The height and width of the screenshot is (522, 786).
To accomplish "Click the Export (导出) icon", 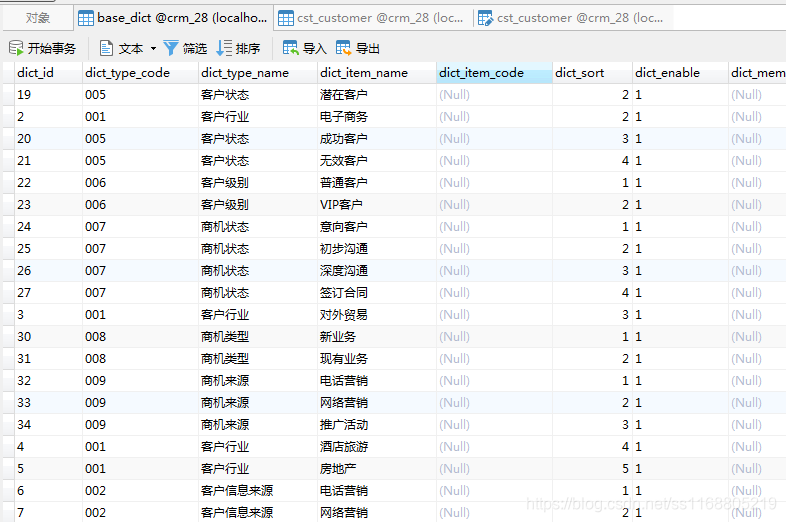I will 344,48.
